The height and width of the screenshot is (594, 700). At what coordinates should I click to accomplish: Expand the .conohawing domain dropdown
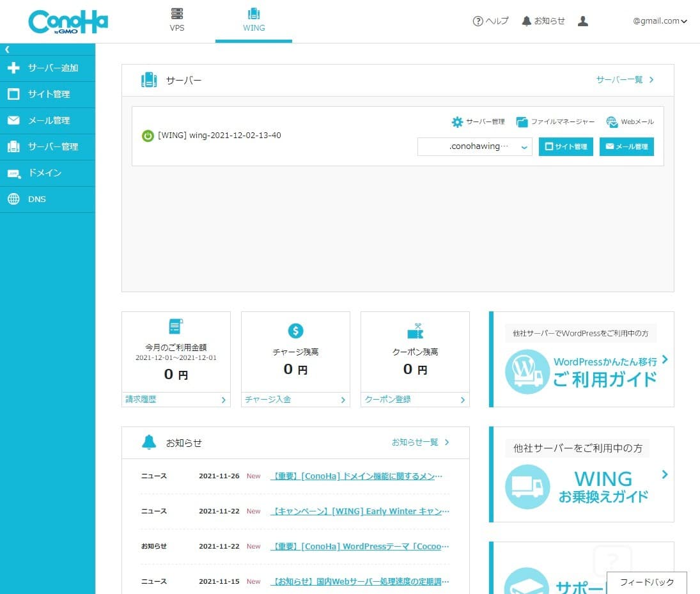474,146
